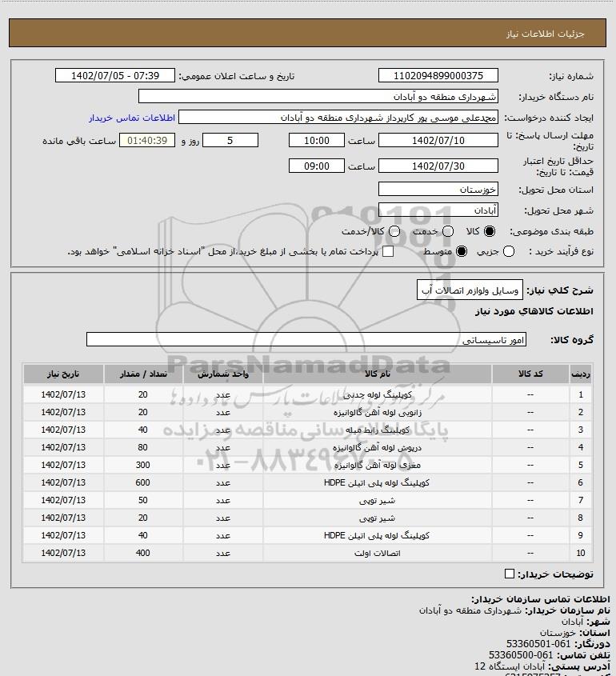The width and height of the screenshot is (616, 676).
Task: Click the need date in row 10
Action: pos(63,553)
